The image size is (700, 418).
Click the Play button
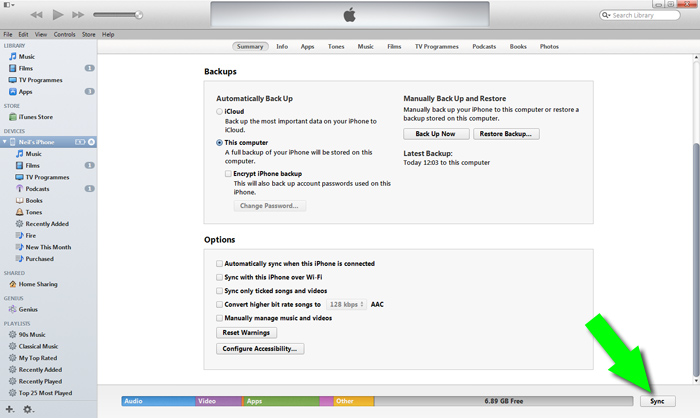(58, 15)
